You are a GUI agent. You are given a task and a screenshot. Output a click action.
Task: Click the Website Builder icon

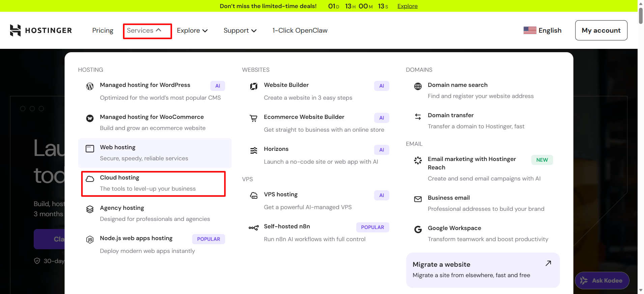pyautogui.click(x=254, y=87)
